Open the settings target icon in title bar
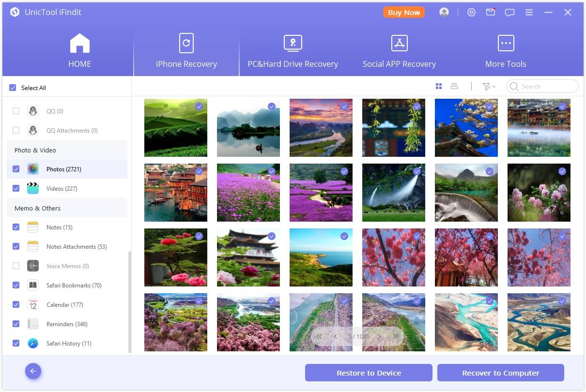Viewport: 586px width, 392px height. click(471, 13)
